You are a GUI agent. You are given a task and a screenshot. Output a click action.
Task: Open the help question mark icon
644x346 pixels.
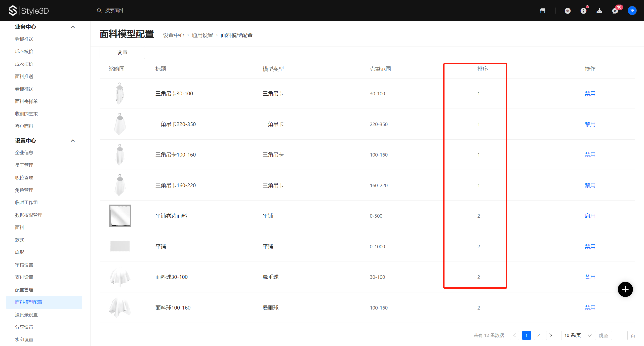tap(583, 11)
